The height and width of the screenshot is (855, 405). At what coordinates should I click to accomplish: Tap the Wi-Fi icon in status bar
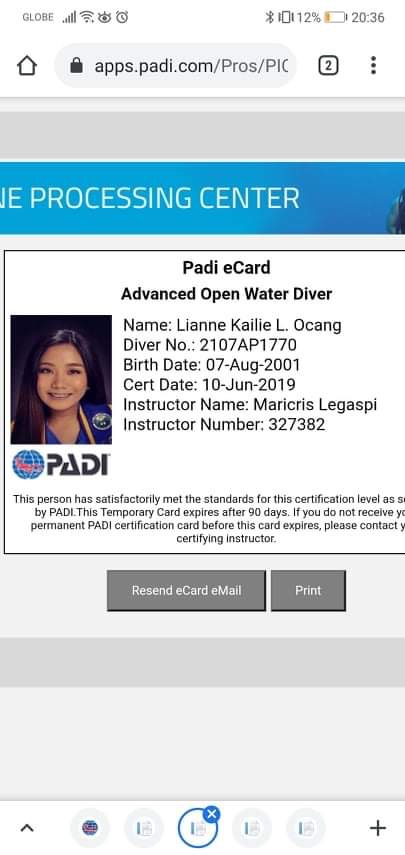pos(87,17)
